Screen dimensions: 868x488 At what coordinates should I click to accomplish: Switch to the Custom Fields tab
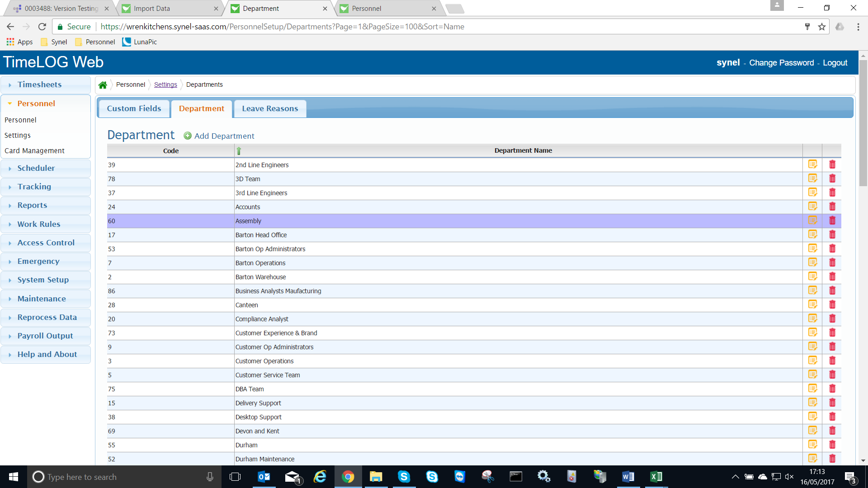click(134, 108)
